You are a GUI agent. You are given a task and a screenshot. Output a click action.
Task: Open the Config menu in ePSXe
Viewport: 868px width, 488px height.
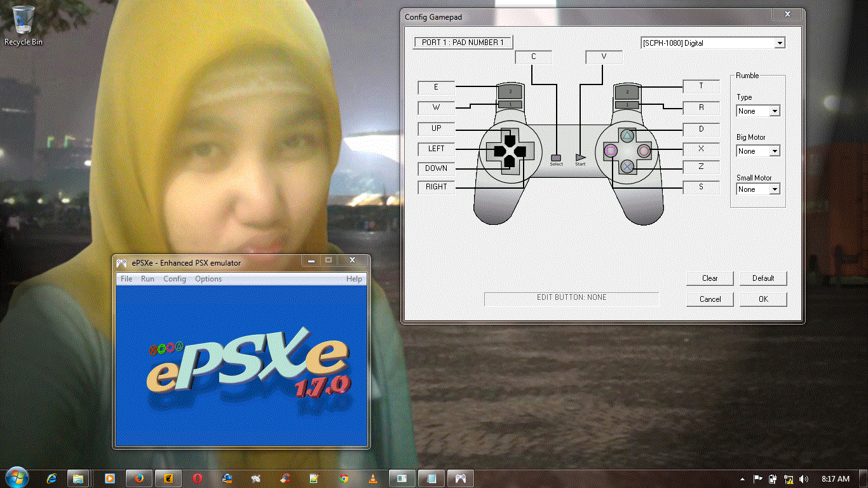(x=175, y=278)
